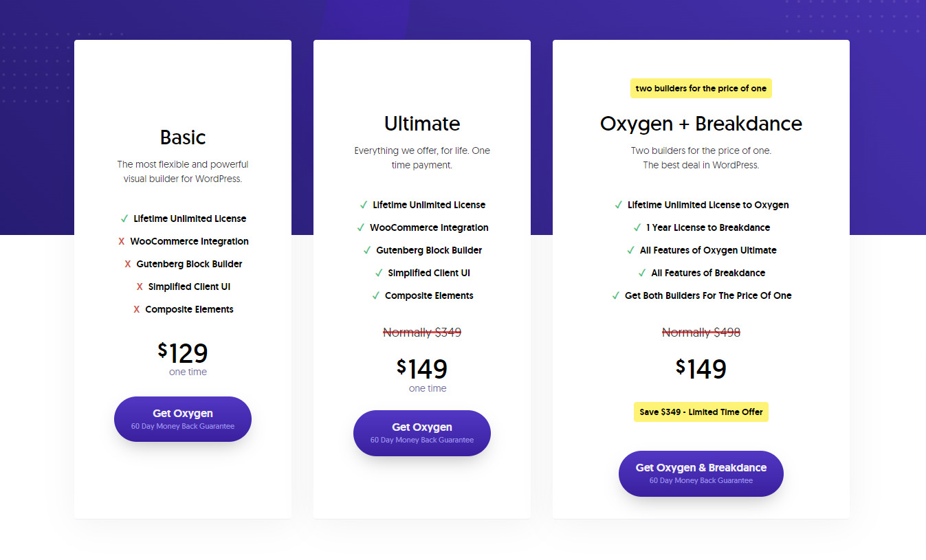Click the crossed-out Normally $349 price
The height and width of the screenshot is (560, 926).
(421, 332)
